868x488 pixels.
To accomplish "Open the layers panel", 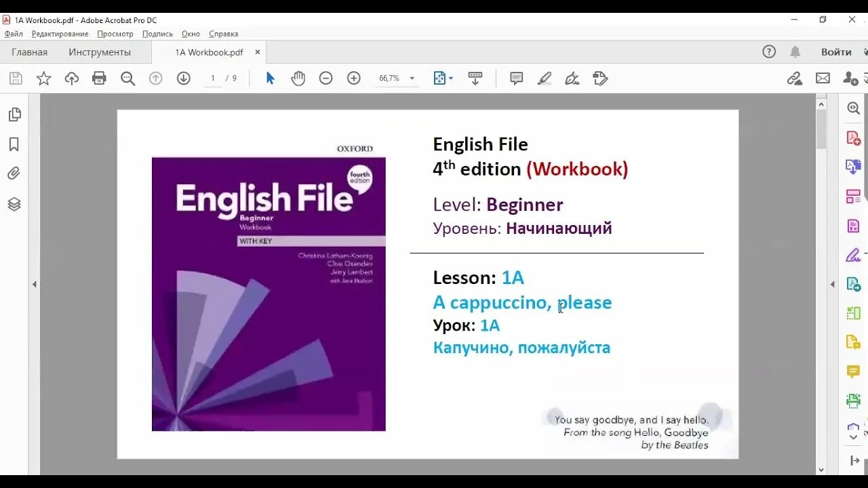I will [x=14, y=204].
